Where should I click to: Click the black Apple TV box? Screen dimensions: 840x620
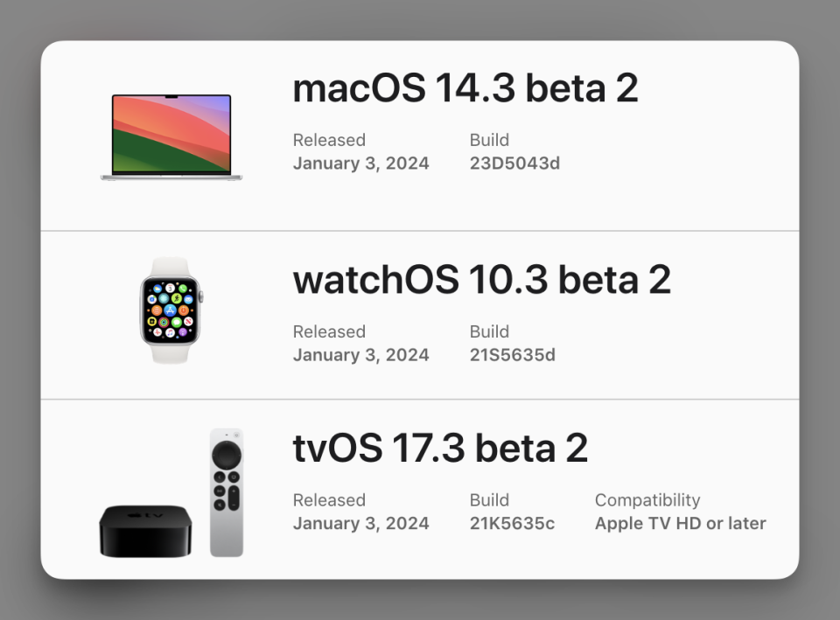(x=145, y=531)
